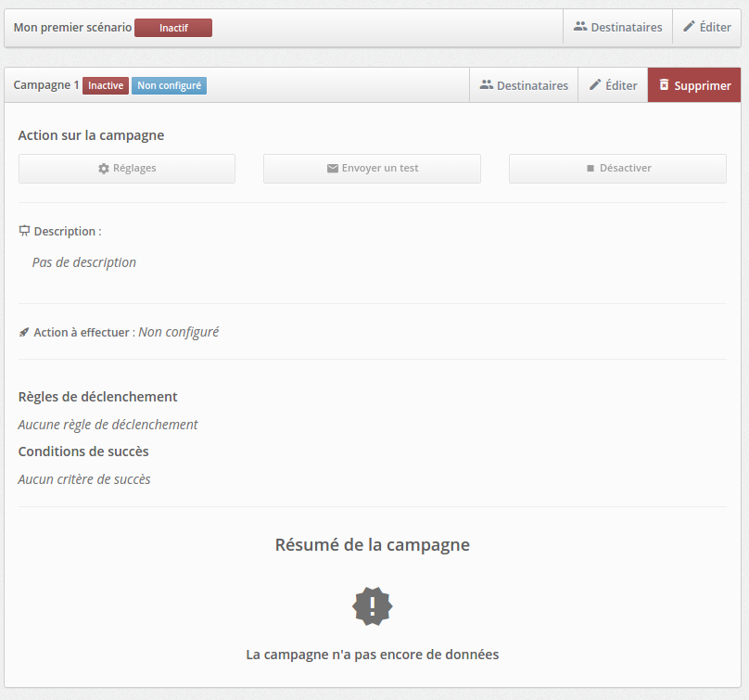Expand the Mon premier scénario header
Screen dimensions: 749x700
point(72,28)
